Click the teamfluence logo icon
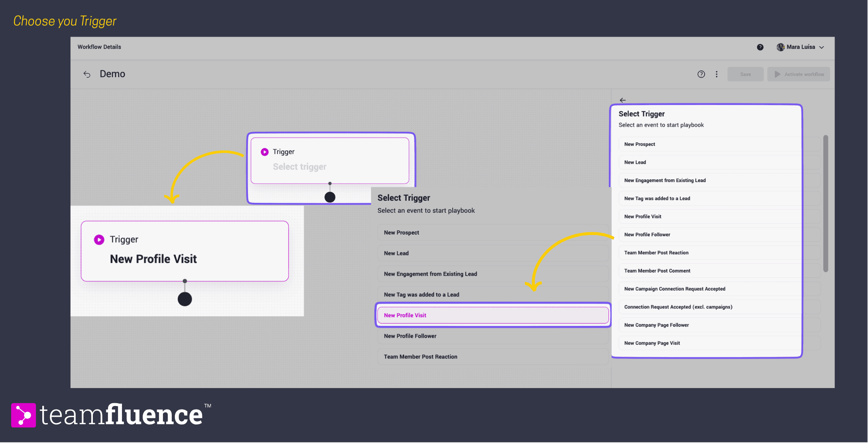Viewport: 868px width, 443px height. [24, 415]
